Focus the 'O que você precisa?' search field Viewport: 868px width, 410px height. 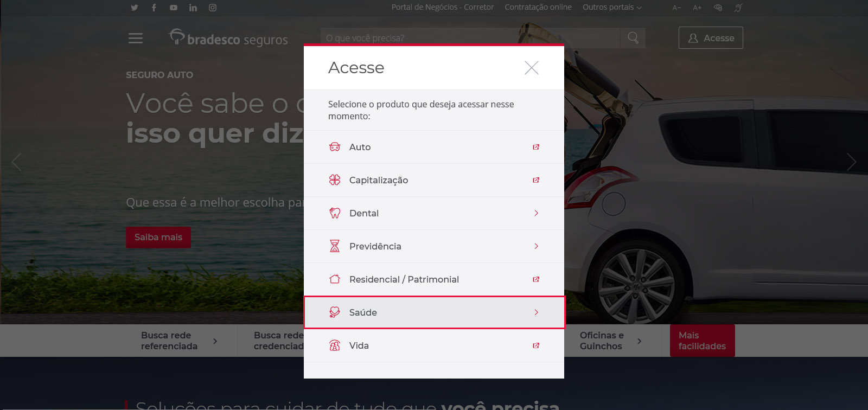coord(470,38)
